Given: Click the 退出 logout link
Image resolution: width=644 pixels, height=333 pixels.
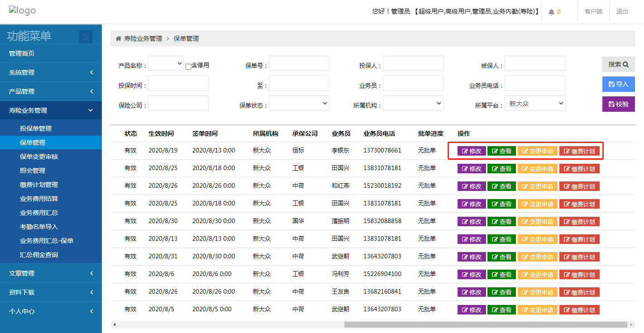Looking at the screenshot, I should [x=622, y=12].
